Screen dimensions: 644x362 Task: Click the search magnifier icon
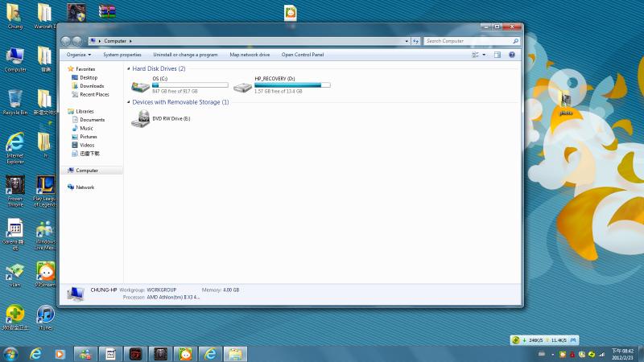coord(515,41)
